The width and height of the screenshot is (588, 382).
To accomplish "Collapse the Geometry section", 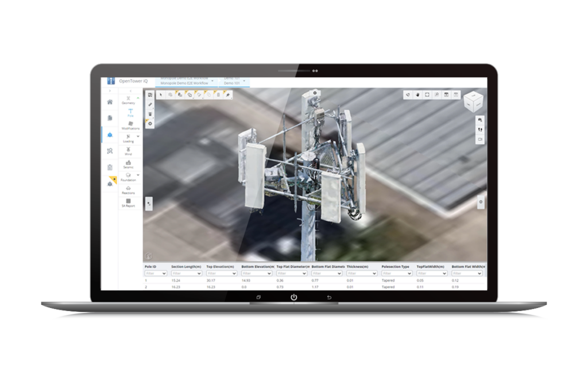I will pyautogui.click(x=138, y=98).
